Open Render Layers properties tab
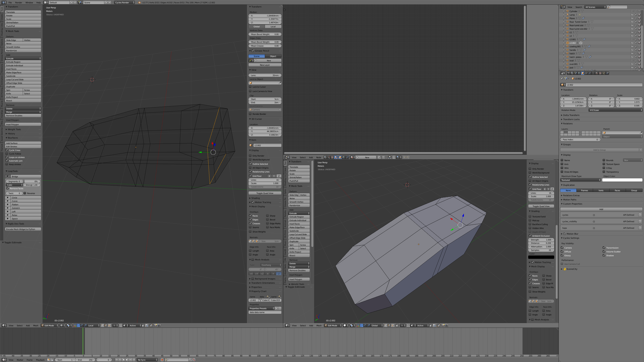Screen dimensions: 644x362 tap(572, 73)
